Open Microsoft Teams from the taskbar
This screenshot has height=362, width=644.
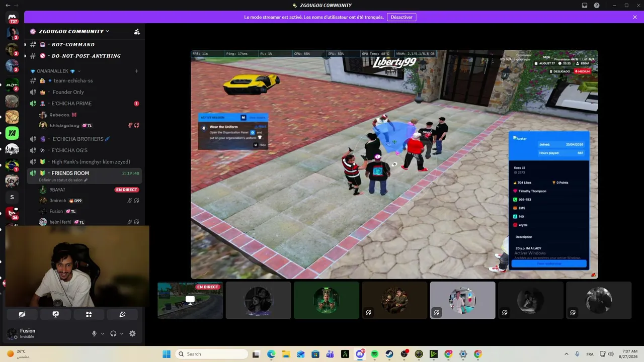click(x=331, y=354)
